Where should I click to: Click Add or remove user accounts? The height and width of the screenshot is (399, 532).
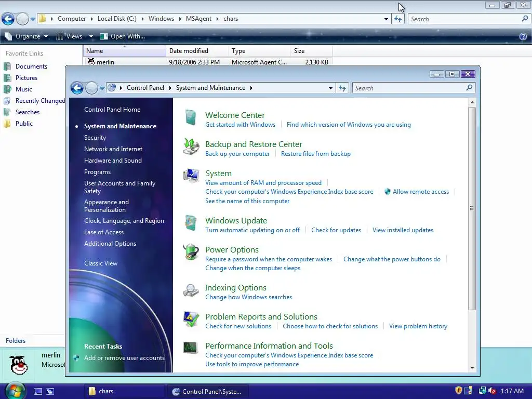pyautogui.click(x=124, y=358)
